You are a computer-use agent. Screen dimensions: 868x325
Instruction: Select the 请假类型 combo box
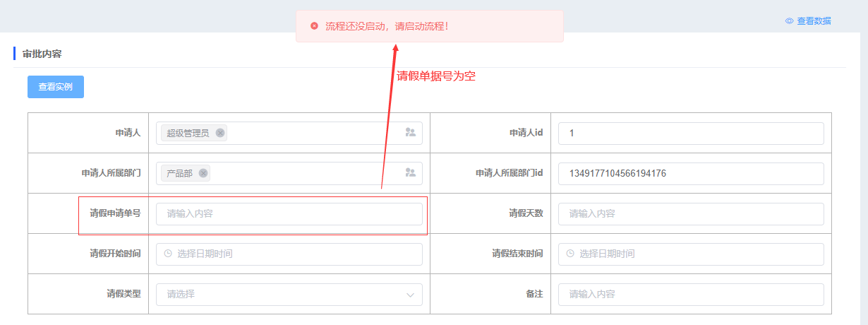pyautogui.click(x=289, y=294)
